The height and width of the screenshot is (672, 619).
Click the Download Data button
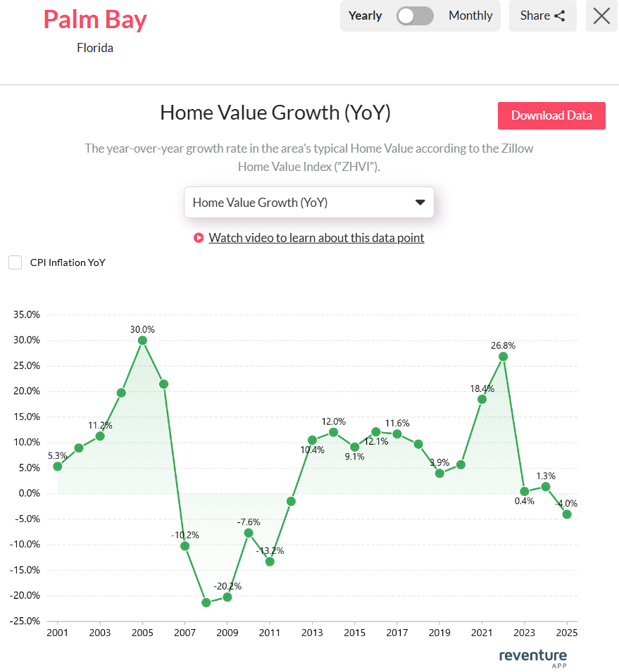pyautogui.click(x=551, y=115)
